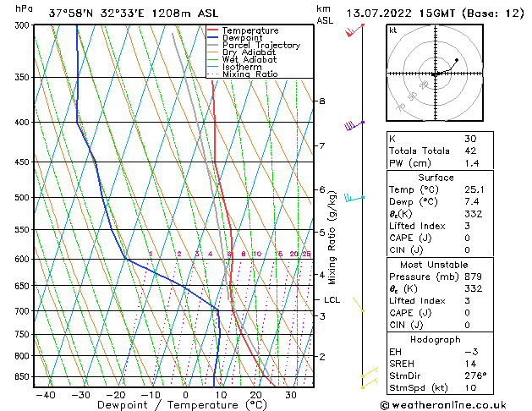Click the 'kt' label in the hodograph
The height and width of the screenshot is (411, 532).
pos(393,30)
